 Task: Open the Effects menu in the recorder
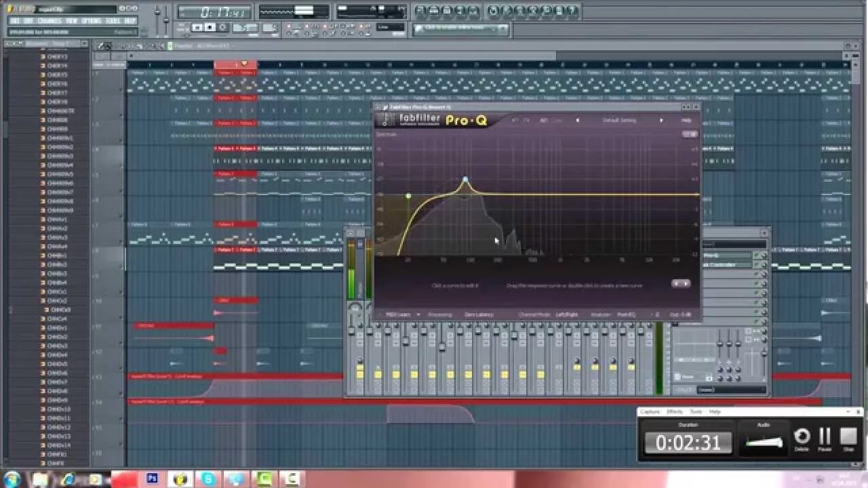pyautogui.click(x=674, y=411)
